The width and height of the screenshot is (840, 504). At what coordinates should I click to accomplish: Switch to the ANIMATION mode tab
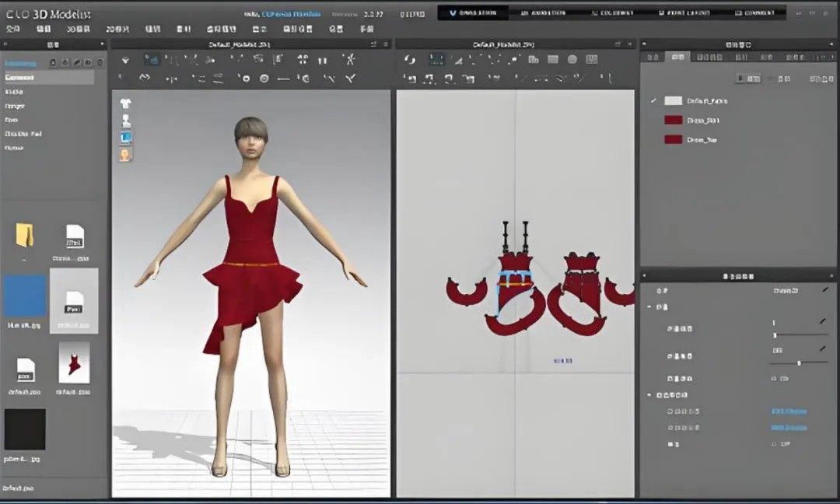click(544, 13)
